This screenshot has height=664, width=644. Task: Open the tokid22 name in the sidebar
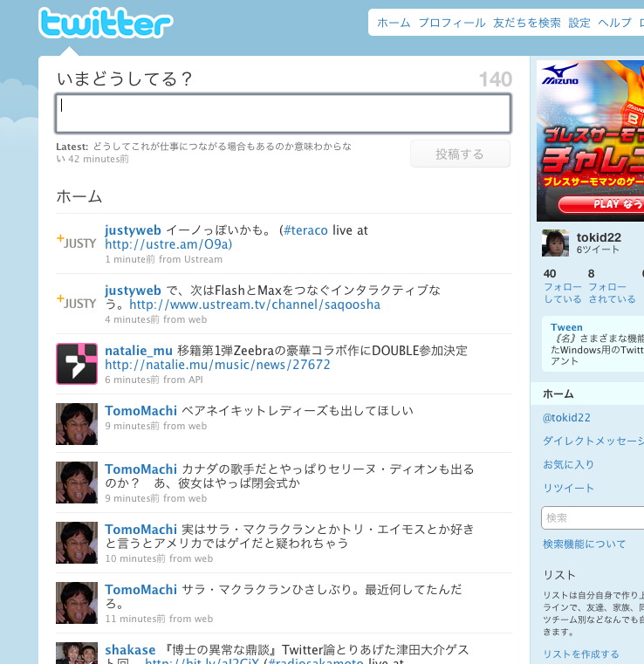coord(599,237)
